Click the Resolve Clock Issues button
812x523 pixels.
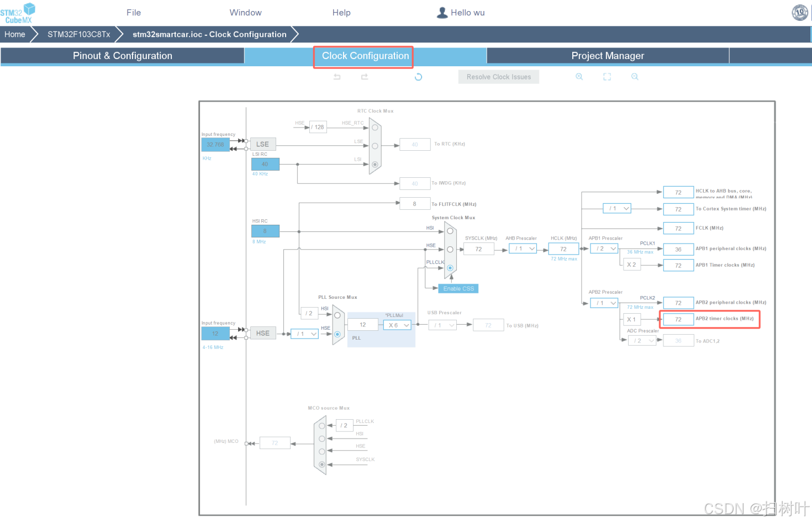pos(499,77)
